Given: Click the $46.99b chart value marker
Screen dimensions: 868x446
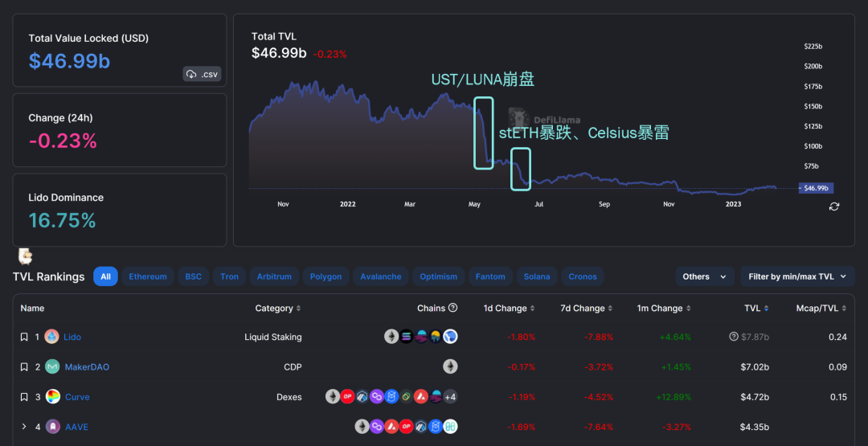Looking at the screenshot, I should (x=816, y=188).
